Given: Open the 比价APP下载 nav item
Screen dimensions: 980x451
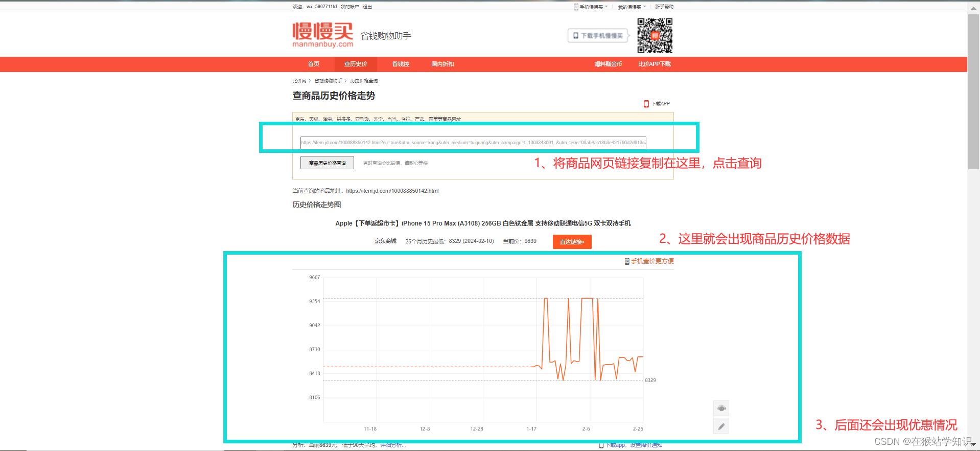Looking at the screenshot, I should [x=654, y=64].
